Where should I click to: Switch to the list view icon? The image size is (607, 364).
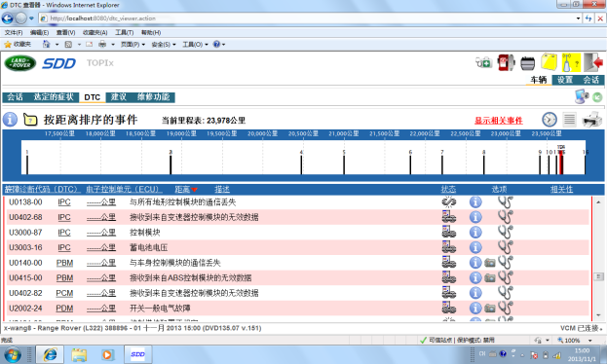(x=569, y=120)
